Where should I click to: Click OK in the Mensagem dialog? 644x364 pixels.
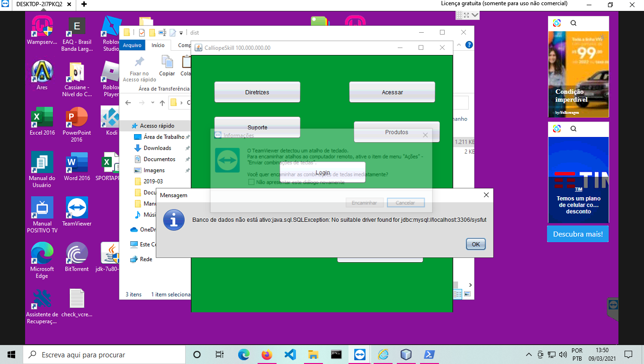(x=476, y=244)
